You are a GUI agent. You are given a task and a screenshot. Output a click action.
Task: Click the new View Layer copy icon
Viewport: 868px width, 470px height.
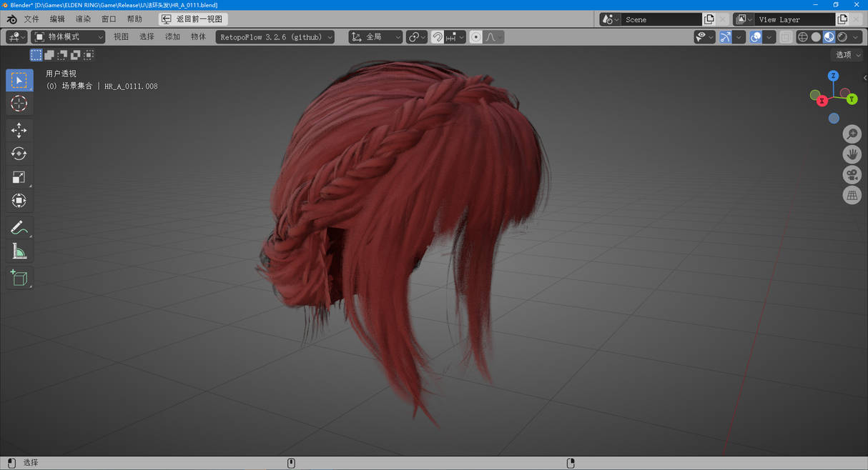(x=842, y=19)
